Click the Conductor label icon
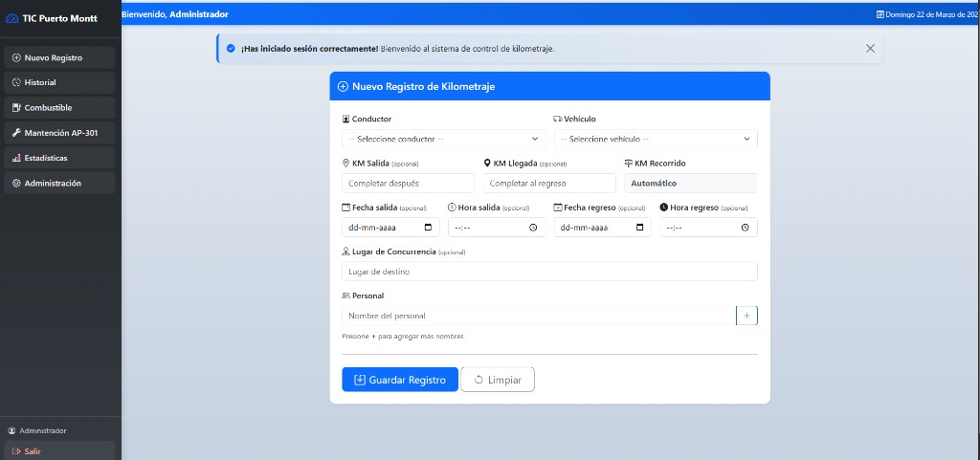The image size is (980, 460). [x=345, y=119]
